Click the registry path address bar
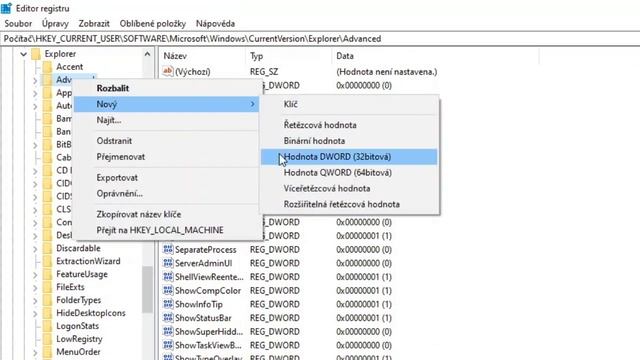The width and height of the screenshot is (640, 360). click(x=320, y=39)
